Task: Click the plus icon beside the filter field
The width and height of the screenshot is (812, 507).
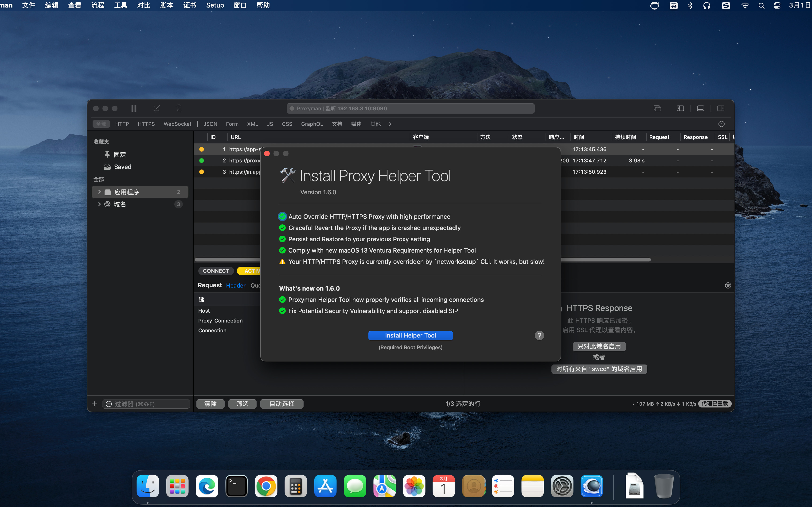Action: (95, 404)
